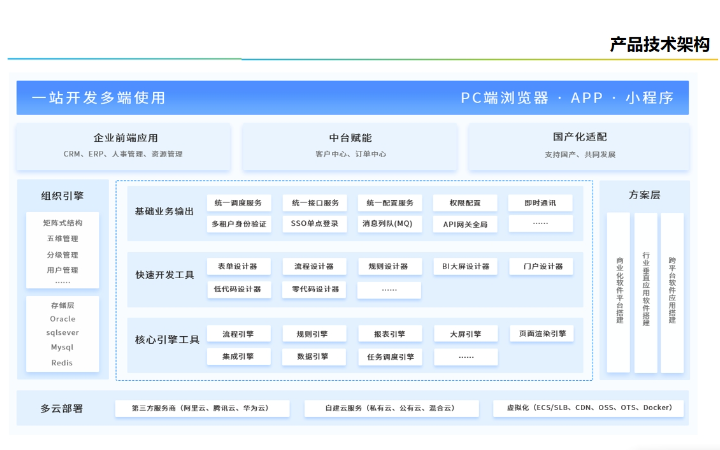Select the 矩阵式结构 item under 组织引擎
The width and height of the screenshot is (720, 450).
pos(63,223)
